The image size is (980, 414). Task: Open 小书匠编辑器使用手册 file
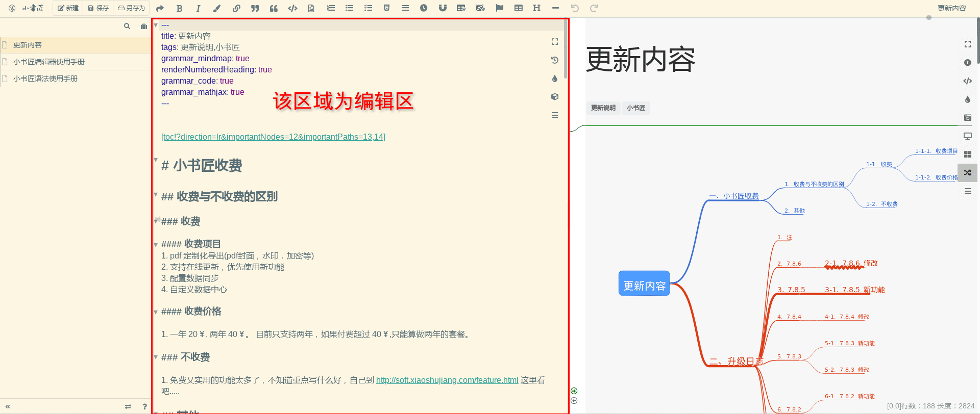pos(76,62)
